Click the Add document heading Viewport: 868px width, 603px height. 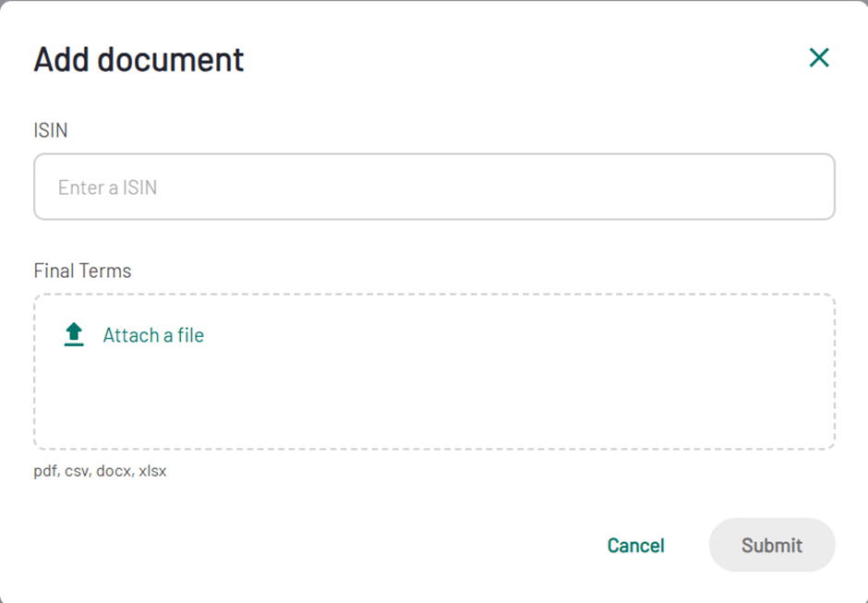pyautogui.click(x=139, y=59)
